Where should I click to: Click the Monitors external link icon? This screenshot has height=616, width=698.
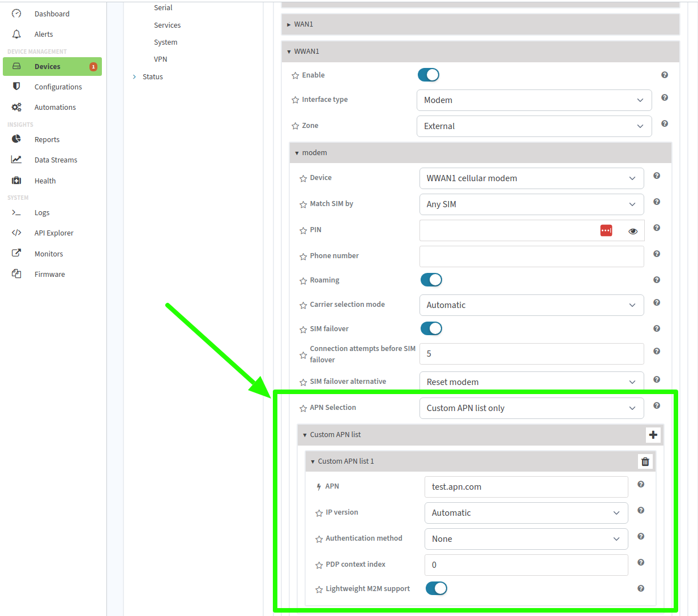[x=16, y=253]
